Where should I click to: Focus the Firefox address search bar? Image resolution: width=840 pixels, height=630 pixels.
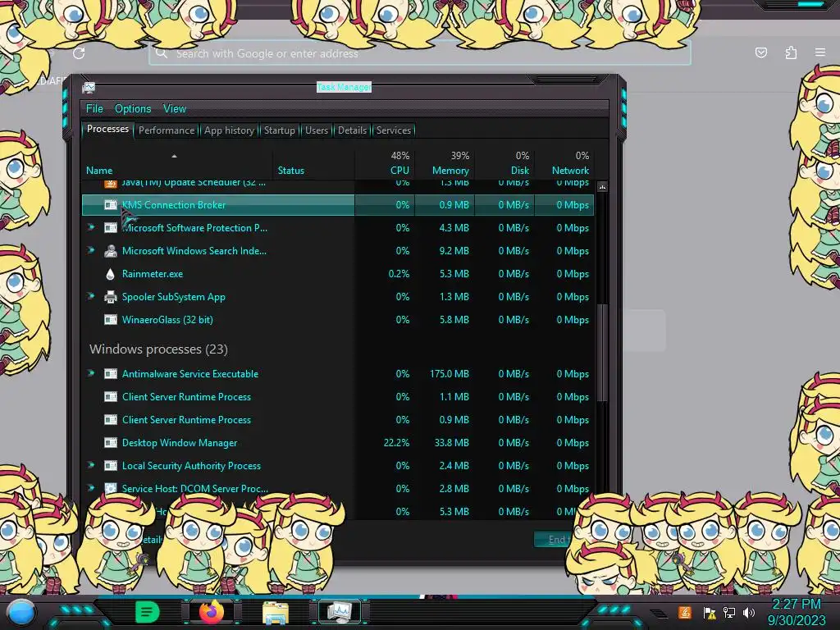coord(419,53)
